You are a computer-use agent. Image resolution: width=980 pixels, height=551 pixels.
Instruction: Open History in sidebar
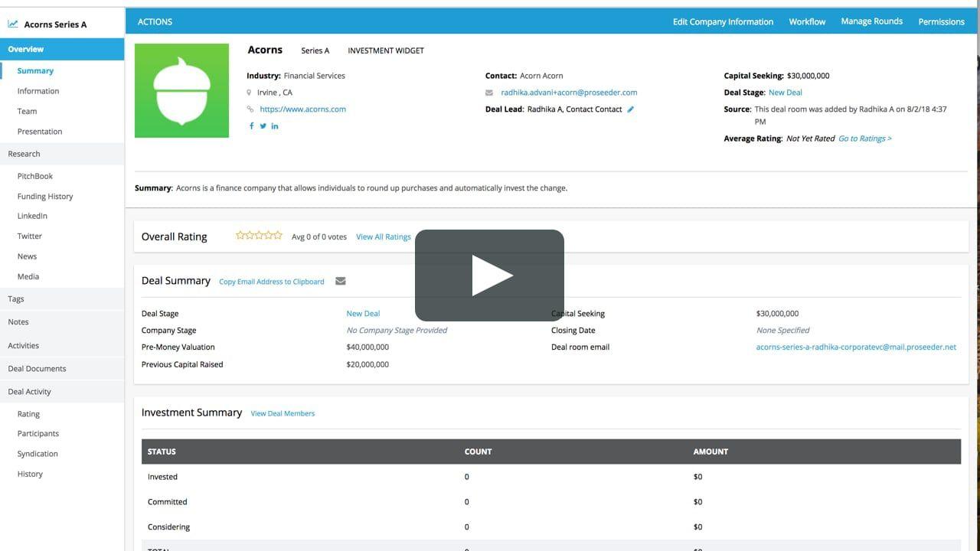[30, 474]
